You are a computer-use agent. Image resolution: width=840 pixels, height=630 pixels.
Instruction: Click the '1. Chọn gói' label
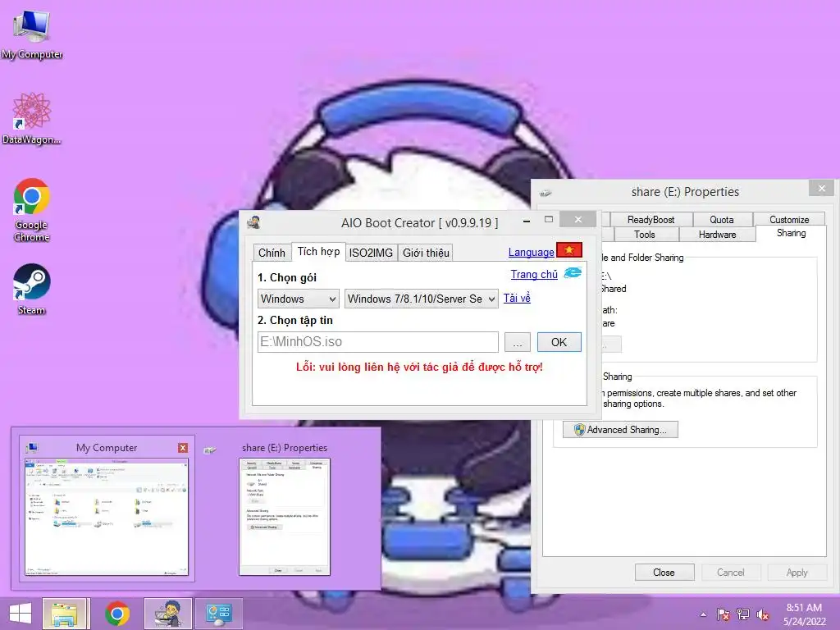(x=286, y=277)
